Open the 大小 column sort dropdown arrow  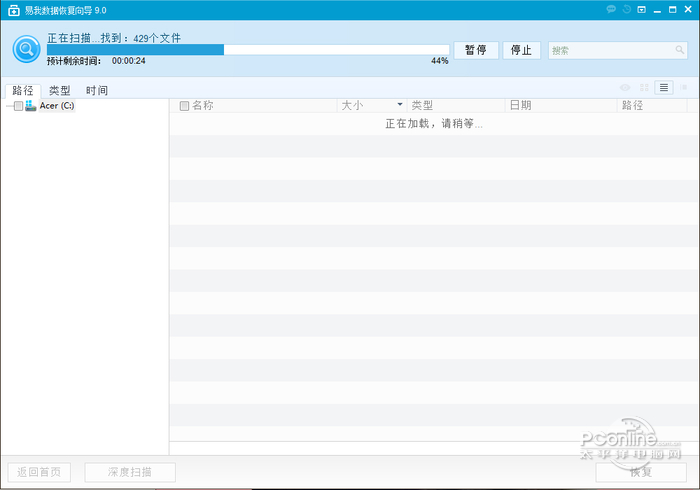point(400,104)
